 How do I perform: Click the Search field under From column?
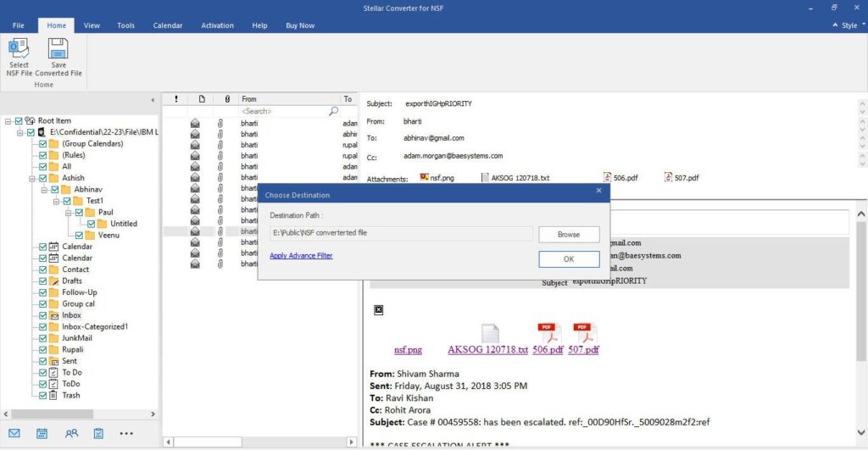(283, 111)
